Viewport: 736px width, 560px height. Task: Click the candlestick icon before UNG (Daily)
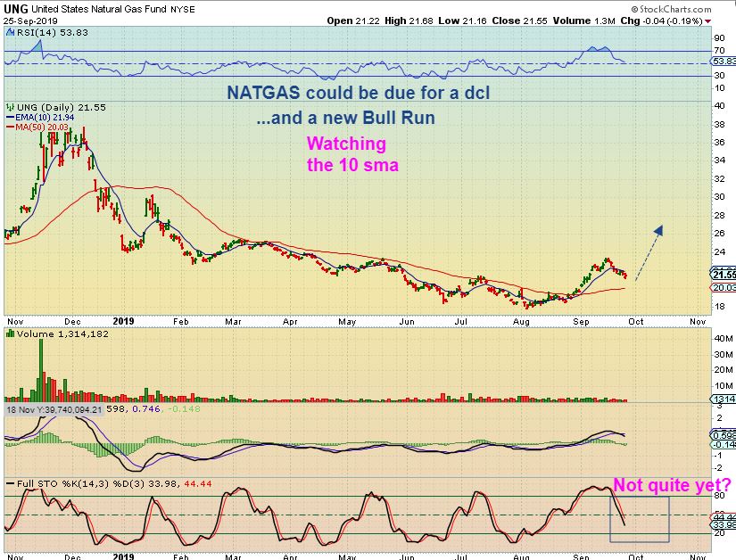pos(11,107)
